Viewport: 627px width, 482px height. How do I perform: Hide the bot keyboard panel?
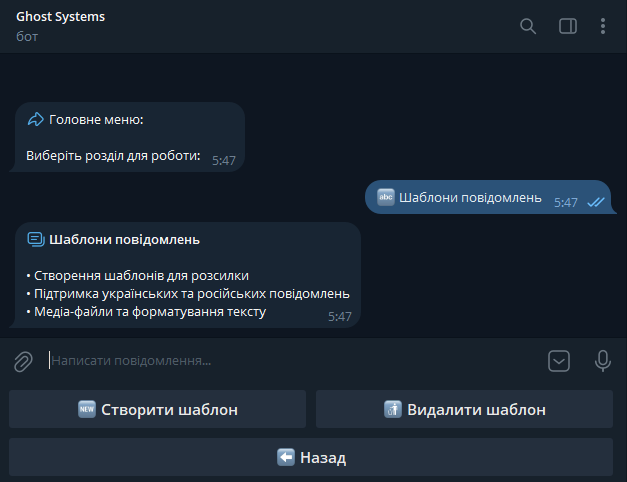(x=559, y=361)
